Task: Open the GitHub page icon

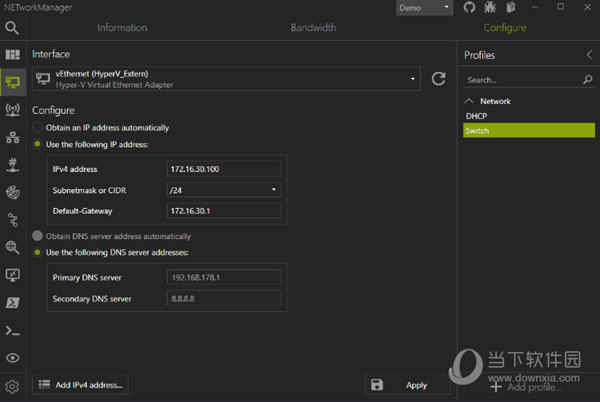Action: 470,8
